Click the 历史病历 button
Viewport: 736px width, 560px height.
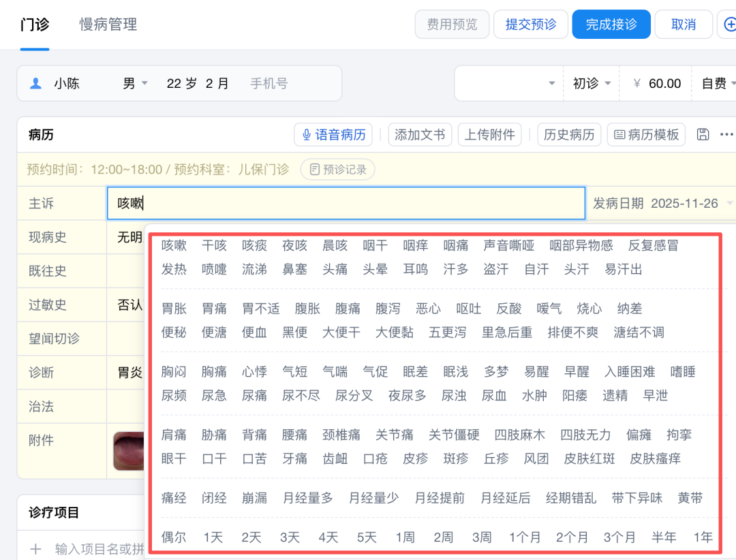(x=569, y=134)
